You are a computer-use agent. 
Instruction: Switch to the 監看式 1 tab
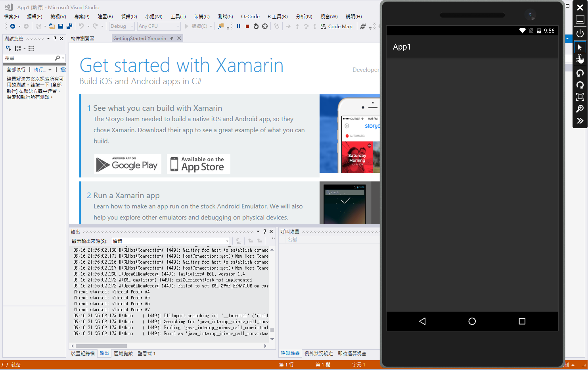(147, 353)
